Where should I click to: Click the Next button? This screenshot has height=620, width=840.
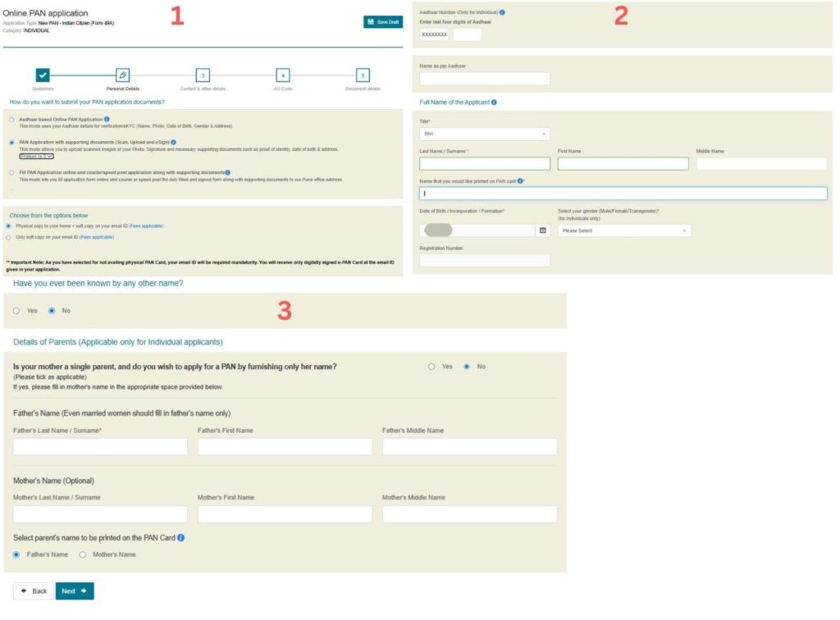click(x=73, y=590)
